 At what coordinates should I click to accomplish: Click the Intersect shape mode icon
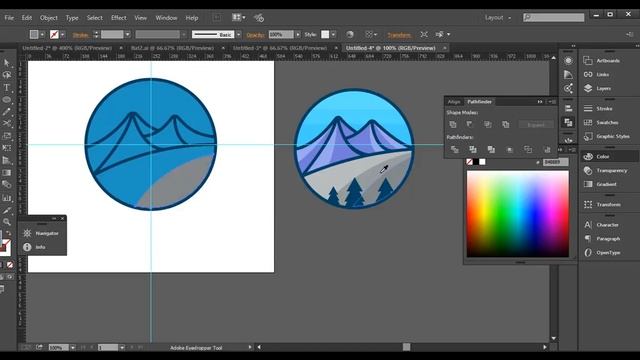[487, 124]
